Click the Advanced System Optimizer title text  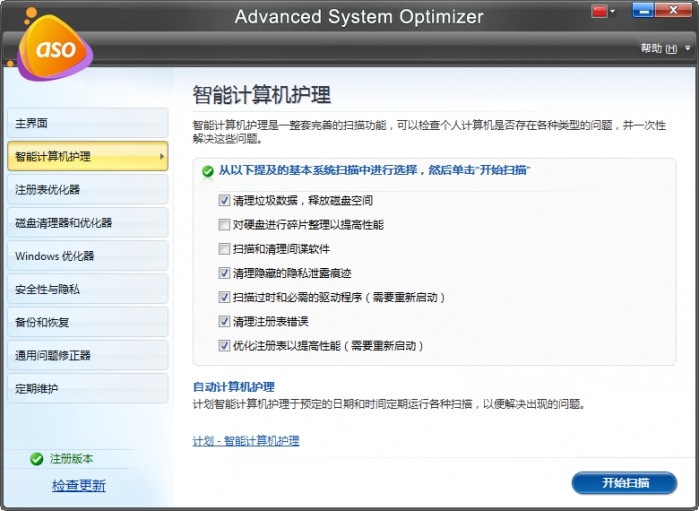[x=359, y=16]
